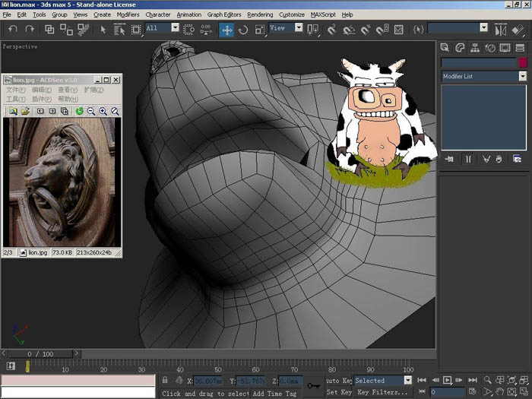Click Remove Modifier from stack icon
This screenshot has height=399, width=532.
point(499,159)
